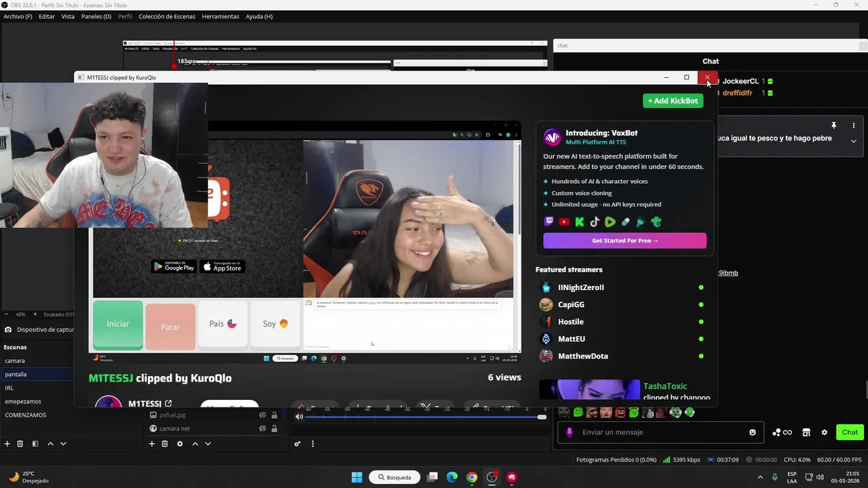This screenshot has height=488, width=868.
Task: Click Add KickBot green button
Action: coord(673,100)
